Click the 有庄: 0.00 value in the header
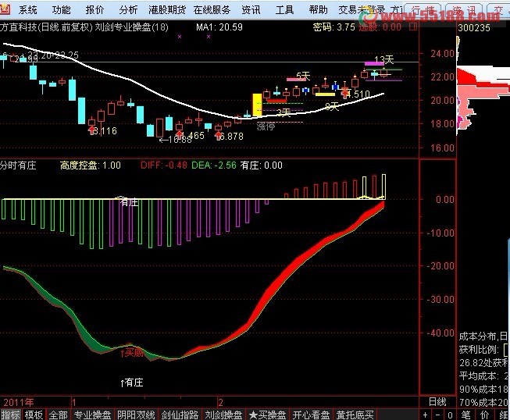 coord(261,166)
